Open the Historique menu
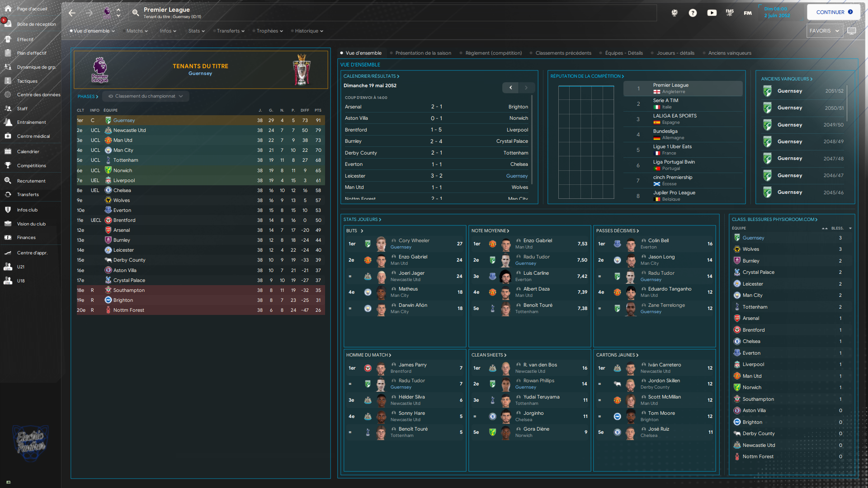868x488 pixels. (309, 31)
